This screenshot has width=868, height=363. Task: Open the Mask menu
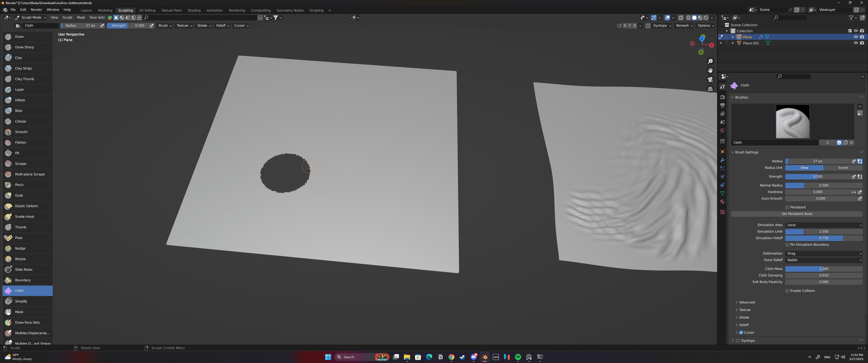(81, 17)
